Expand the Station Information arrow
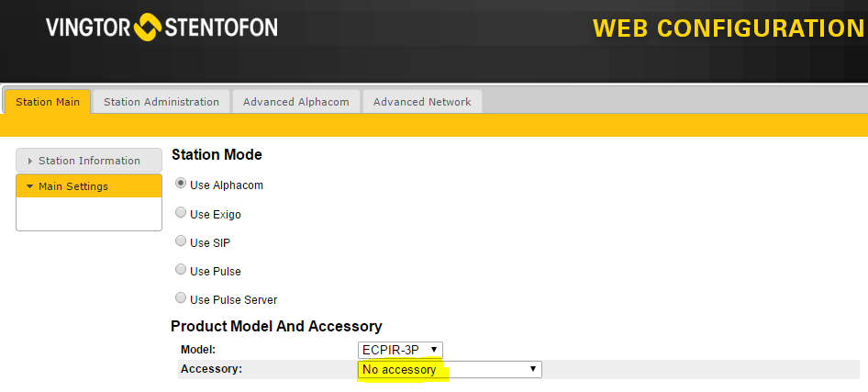868x392 pixels. [x=30, y=162]
